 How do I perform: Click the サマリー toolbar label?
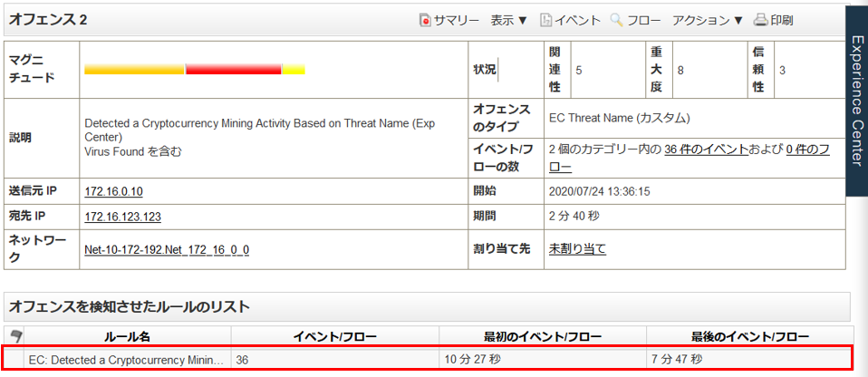457,21
